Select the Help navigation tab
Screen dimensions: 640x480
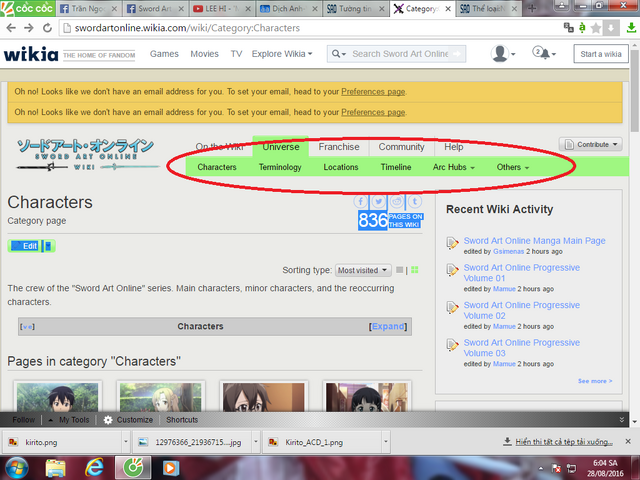click(x=453, y=147)
